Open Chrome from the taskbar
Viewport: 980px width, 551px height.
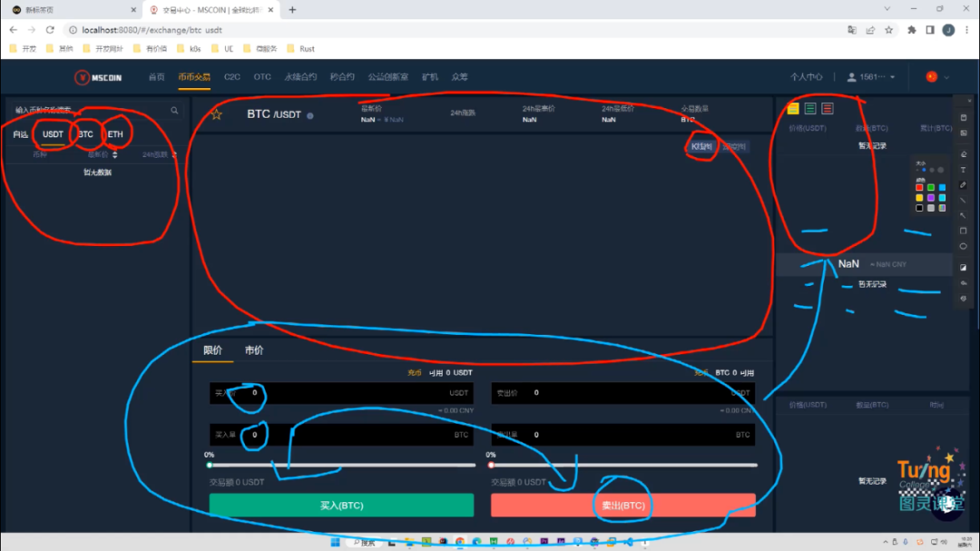(460, 542)
